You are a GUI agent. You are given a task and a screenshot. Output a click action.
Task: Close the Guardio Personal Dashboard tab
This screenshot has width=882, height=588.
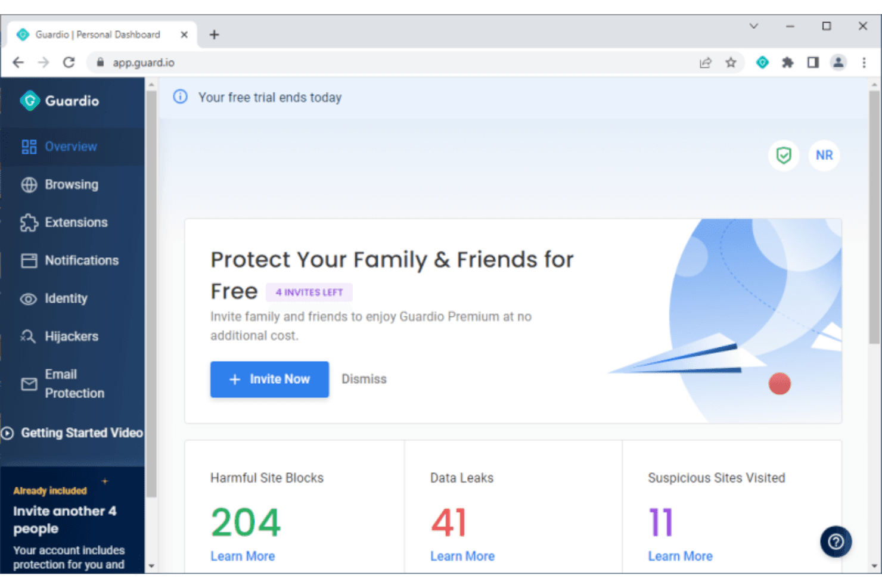(x=184, y=35)
